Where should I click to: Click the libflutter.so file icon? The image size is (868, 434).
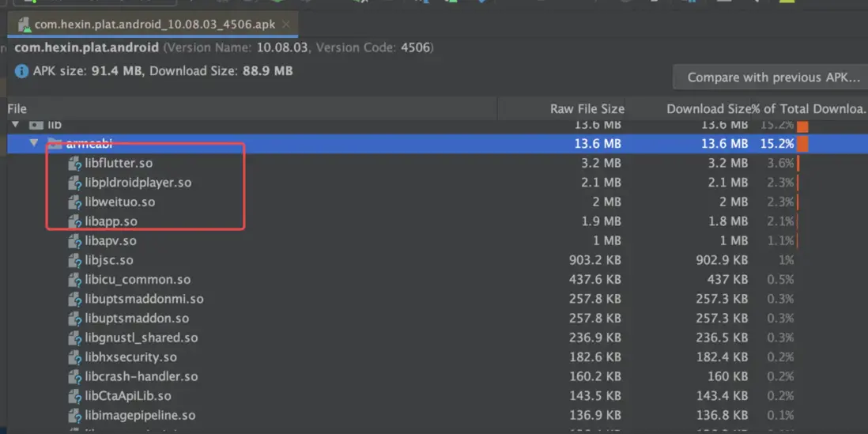coord(75,164)
